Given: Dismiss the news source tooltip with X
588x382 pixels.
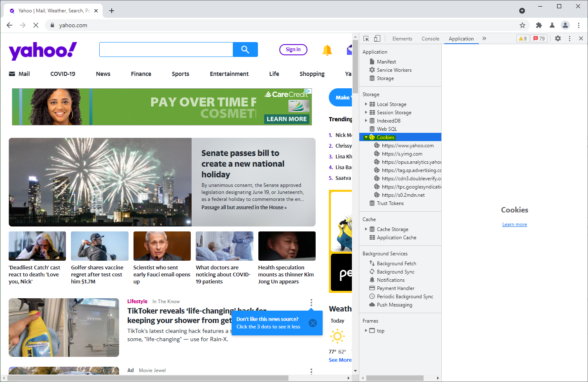Looking at the screenshot, I should (x=313, y=323).
